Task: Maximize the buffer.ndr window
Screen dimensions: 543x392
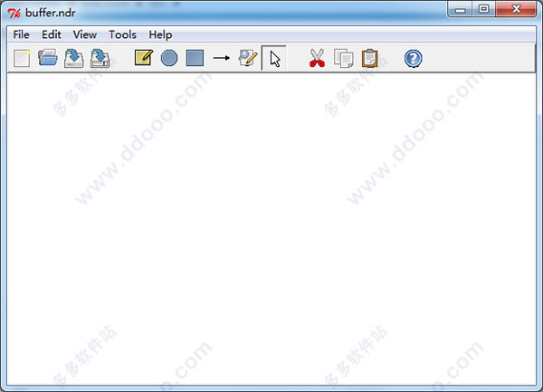Action: 484,9
